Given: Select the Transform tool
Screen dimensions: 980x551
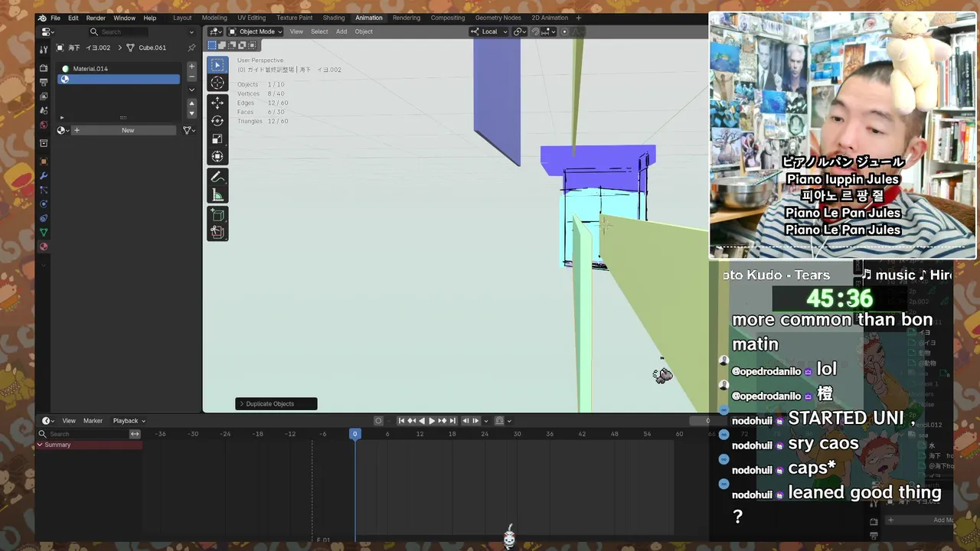Looking at the screenshot, I should click(217, 156).
